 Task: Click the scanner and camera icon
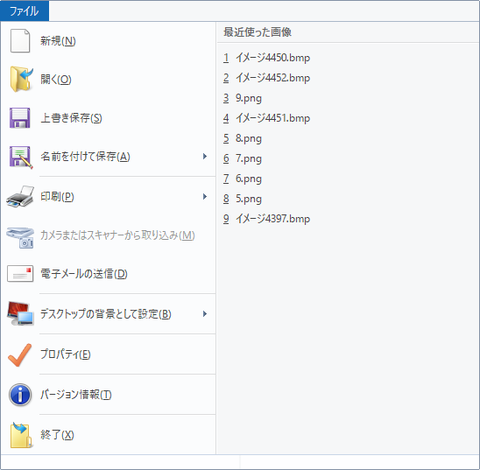20,237
